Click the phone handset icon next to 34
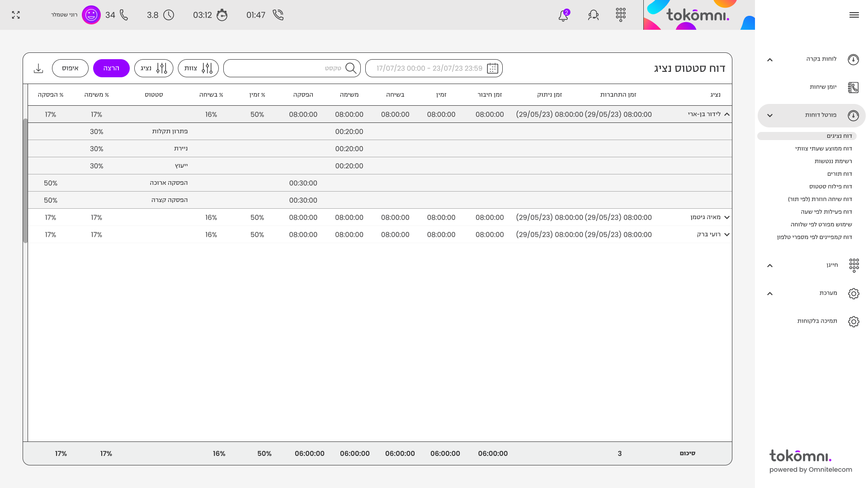This screenshot has height=488, width=868. point(124,15)
